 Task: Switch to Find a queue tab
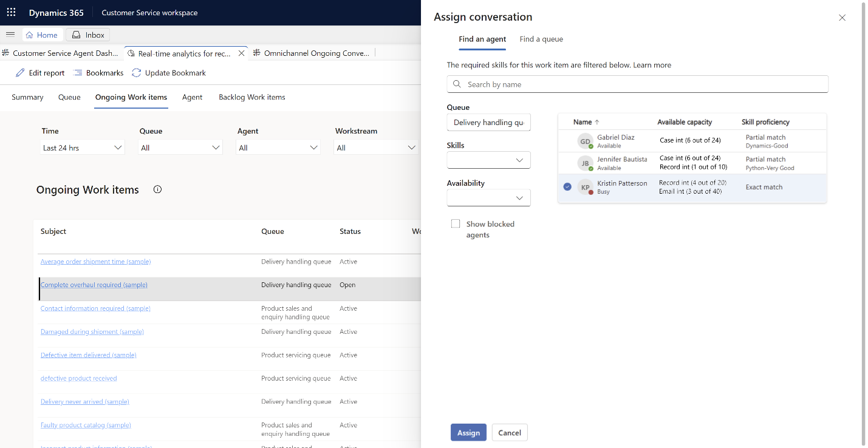click(541, 39)
